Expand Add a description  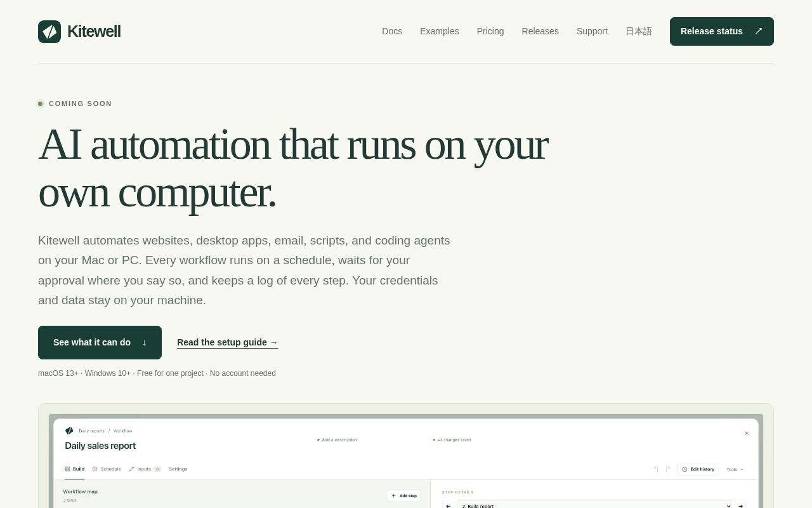(337, 439)
